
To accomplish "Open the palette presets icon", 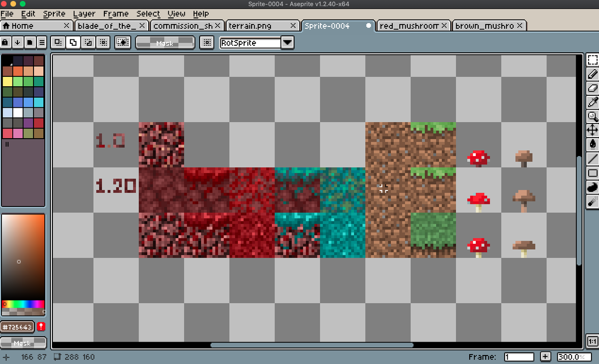I will pyautogui.click(x=29, y=42).
